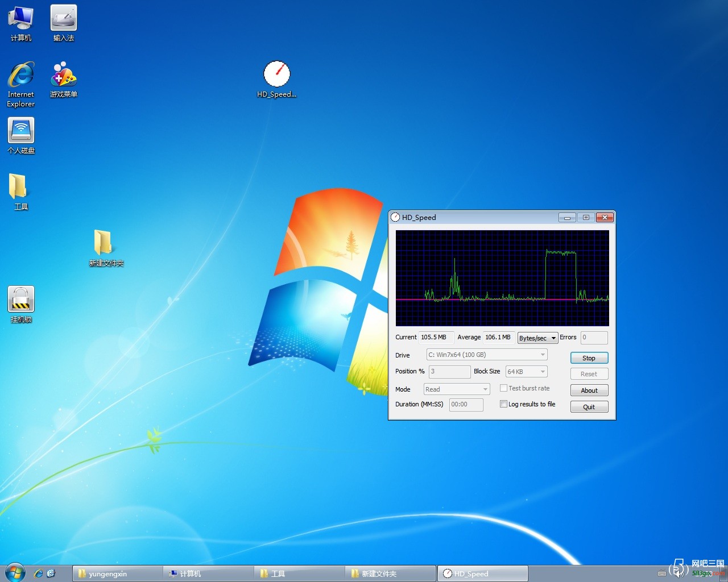Switch to 新建文件夹 taskbar window
728x582 pixels.
coord(391,573)
